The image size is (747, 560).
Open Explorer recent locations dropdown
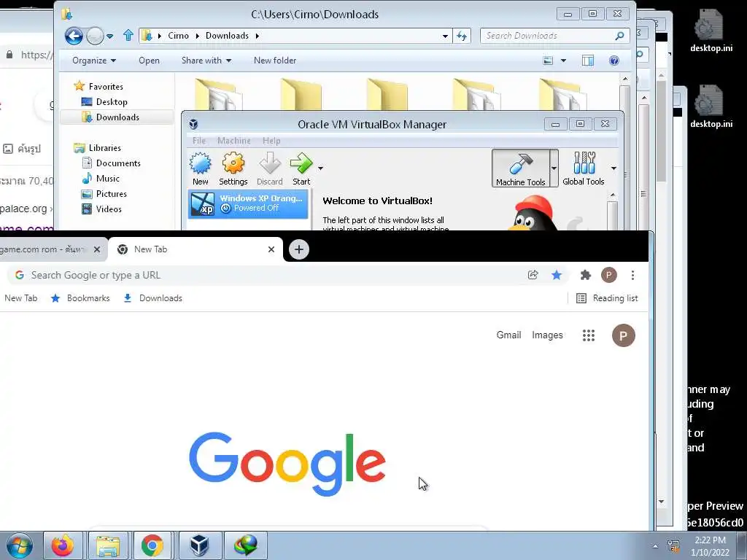110,36
